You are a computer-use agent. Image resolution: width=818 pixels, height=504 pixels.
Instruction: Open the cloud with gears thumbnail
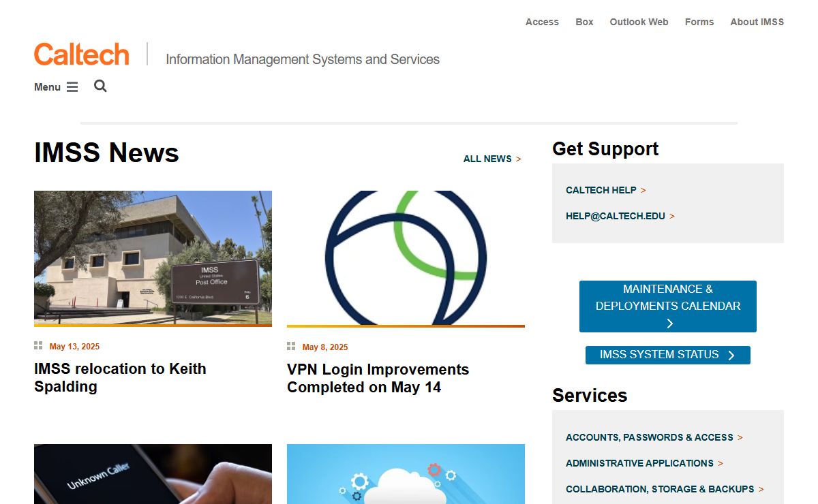[x=406, y=474]
